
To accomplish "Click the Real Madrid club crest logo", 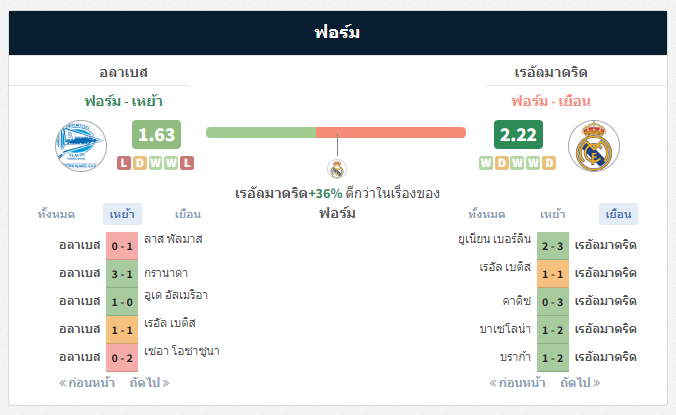I will 594,146.
